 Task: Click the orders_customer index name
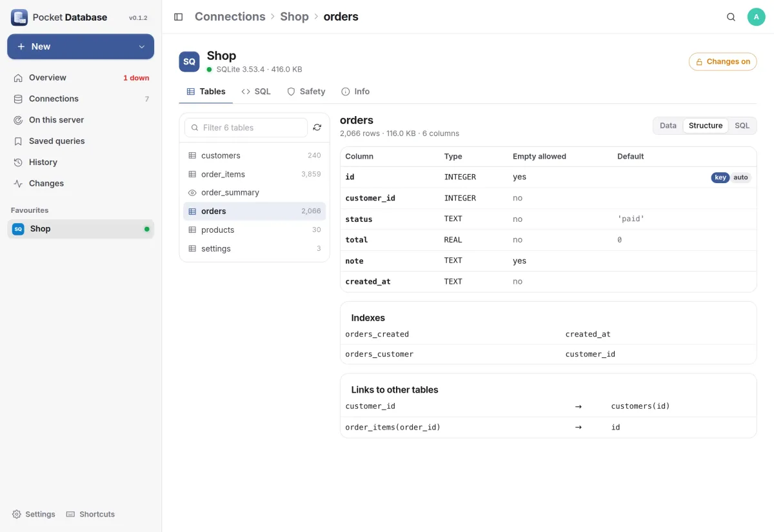[x=379, y=354]
